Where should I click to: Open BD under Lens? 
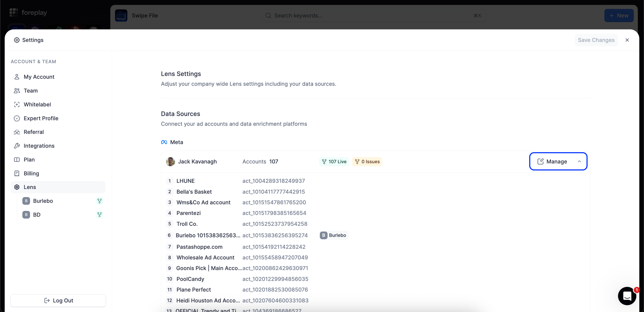click(37, 215)
